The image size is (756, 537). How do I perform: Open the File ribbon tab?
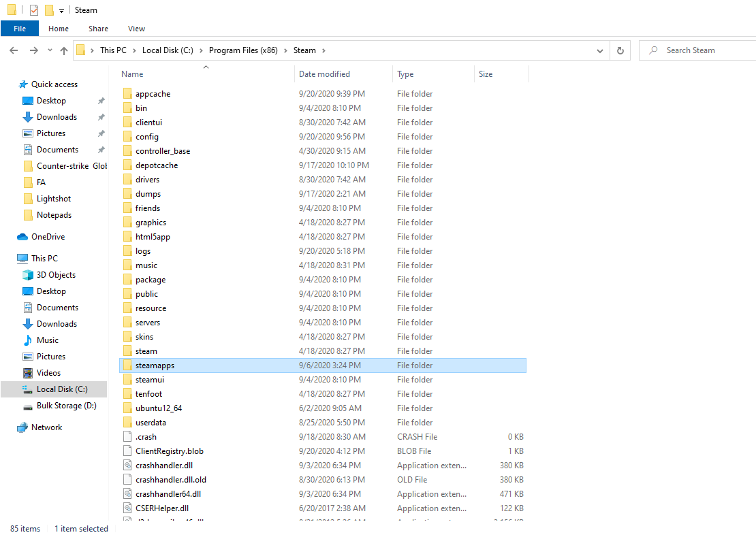[x=20, y=29]
